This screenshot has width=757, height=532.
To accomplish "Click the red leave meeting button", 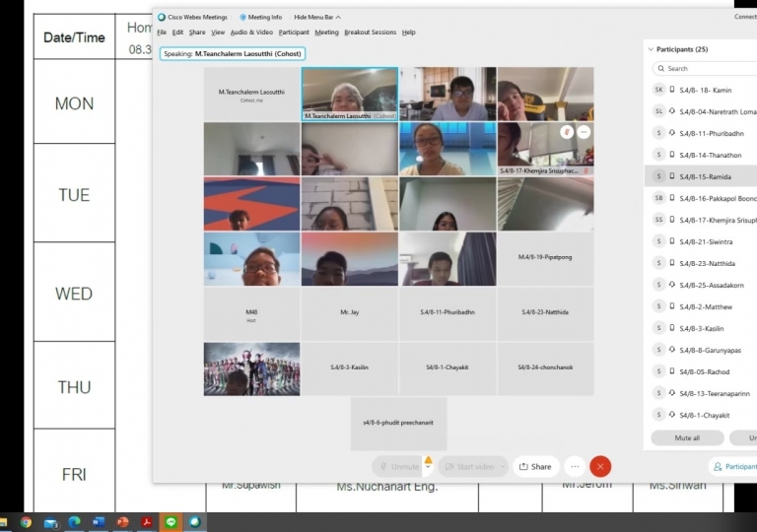I will [x=600, y=466].
